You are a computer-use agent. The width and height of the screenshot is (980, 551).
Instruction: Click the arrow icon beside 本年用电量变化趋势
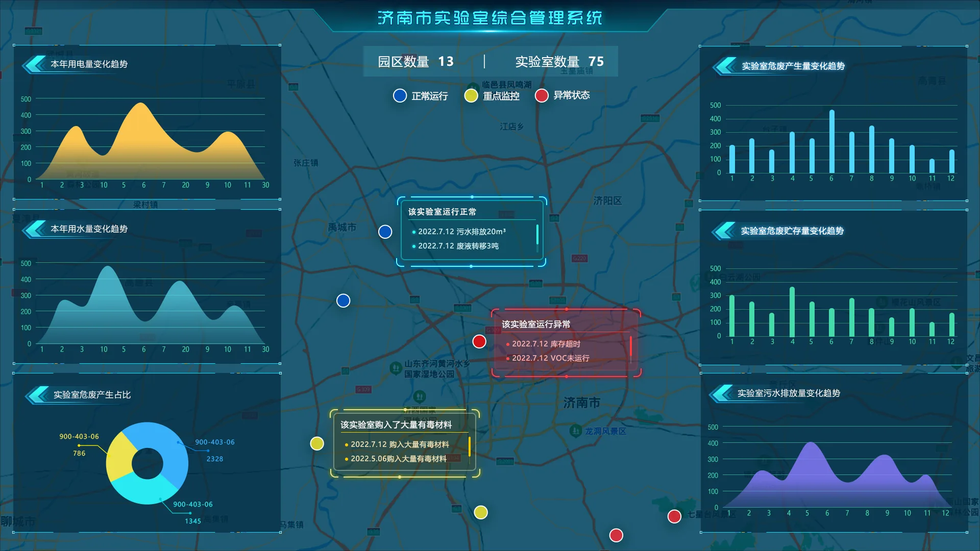pyautogui.click(x=35, y=64)
